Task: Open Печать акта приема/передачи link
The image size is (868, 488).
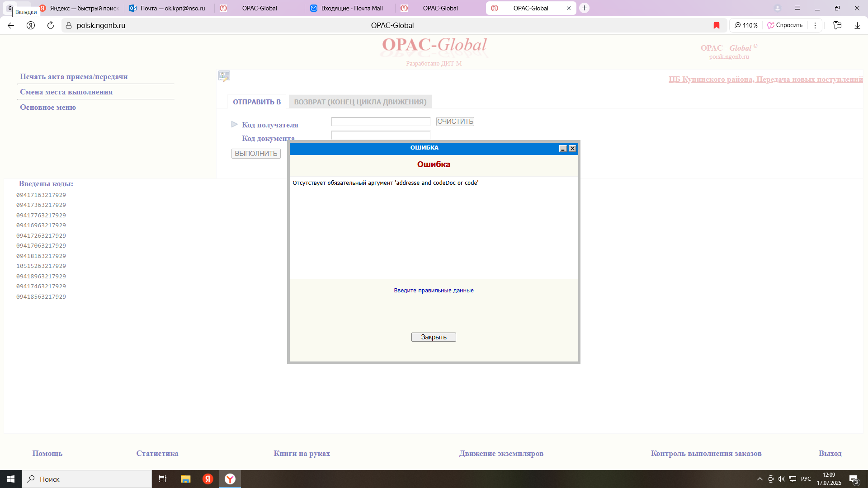Action: coord(74,77)
